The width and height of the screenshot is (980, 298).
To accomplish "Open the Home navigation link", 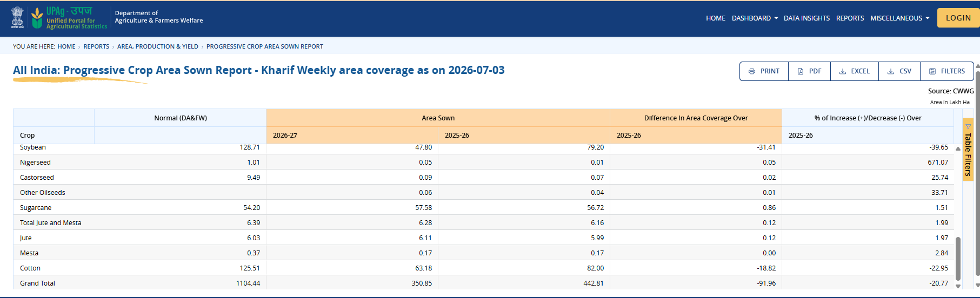I will tap(716, 18).
